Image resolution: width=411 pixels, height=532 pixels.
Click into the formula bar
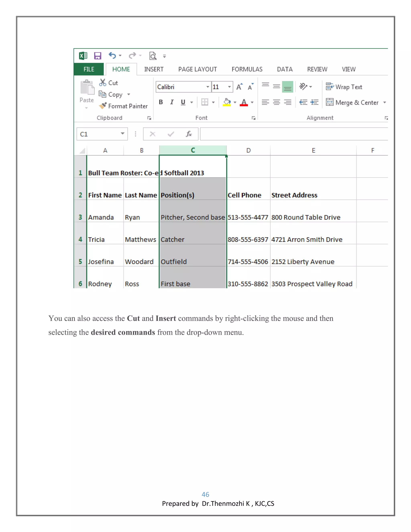[294, 134]
